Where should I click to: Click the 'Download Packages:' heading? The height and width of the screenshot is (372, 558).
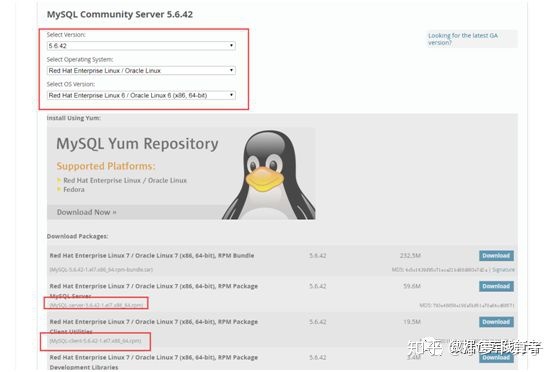coord(78,236)
